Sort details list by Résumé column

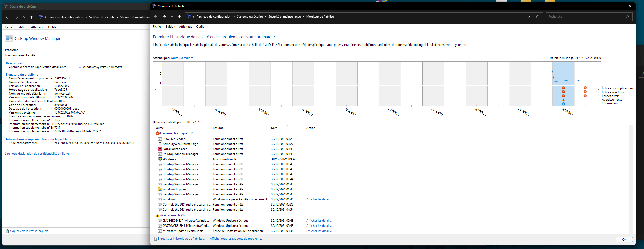[240, 128]
